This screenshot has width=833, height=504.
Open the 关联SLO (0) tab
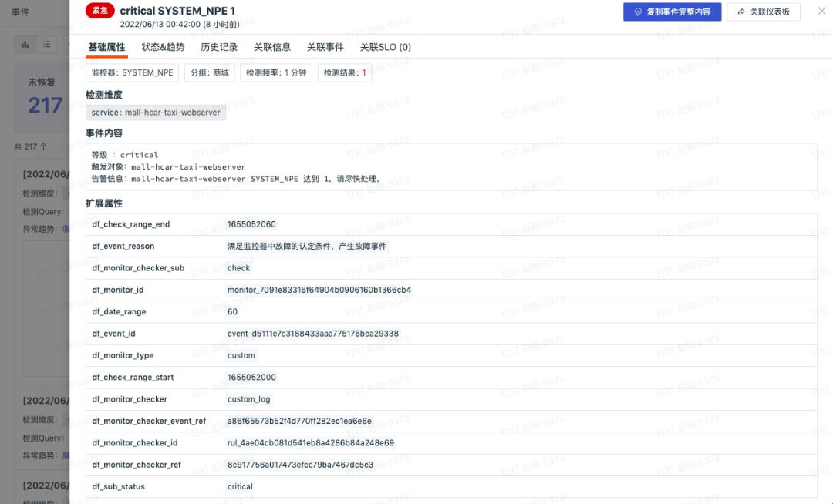(385, 47)
